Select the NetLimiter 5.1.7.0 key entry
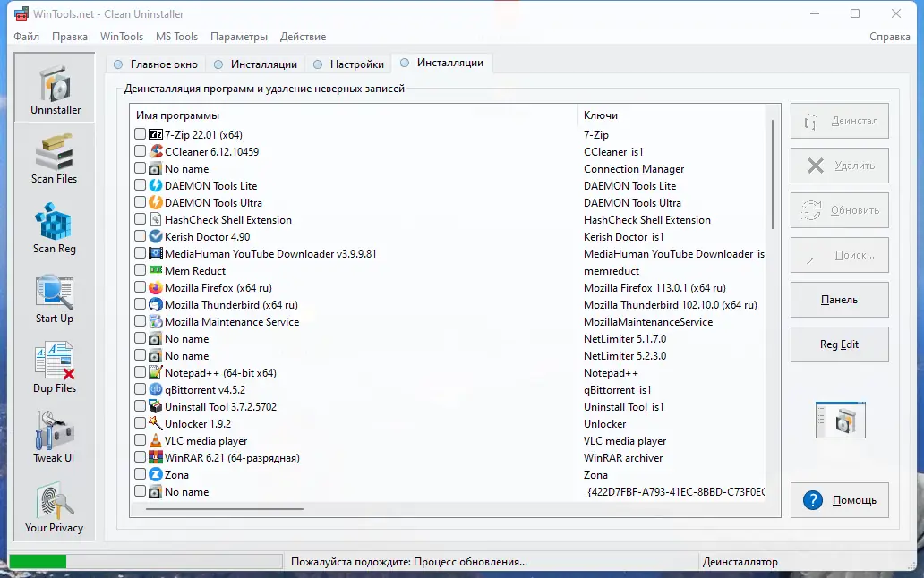Screen dimensions: 924x578 [x=625, y=339]
